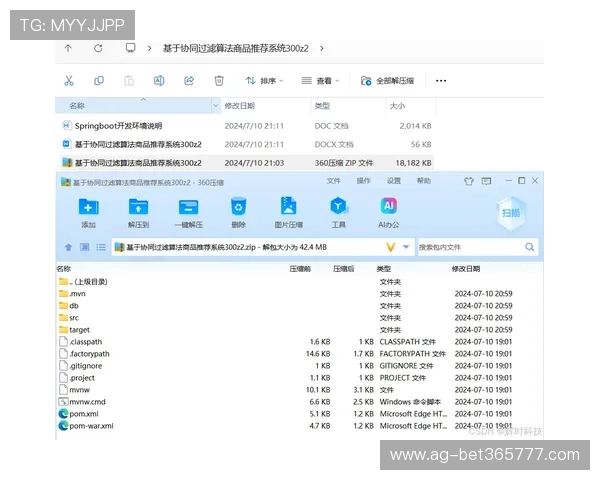
Task: Click the 扫描 scan button
Action: (x=511, y=213)
